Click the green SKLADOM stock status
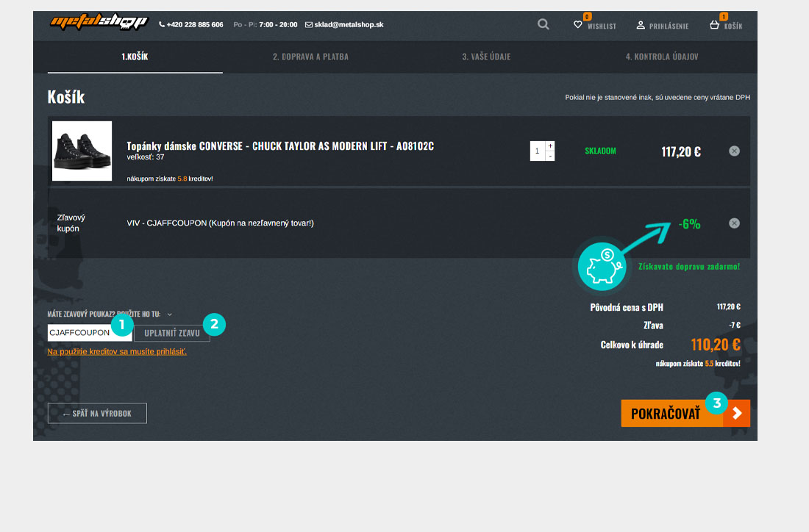Viewport: 809px width, 532px height. point(600,151)
